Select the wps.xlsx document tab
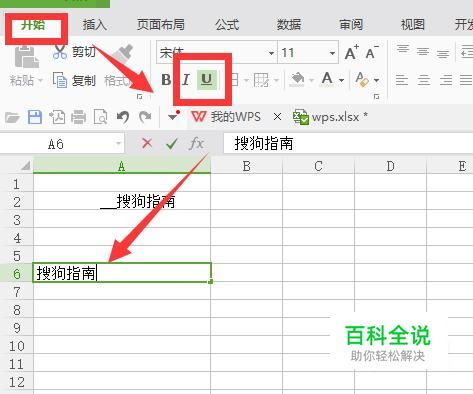 (330, 117)
